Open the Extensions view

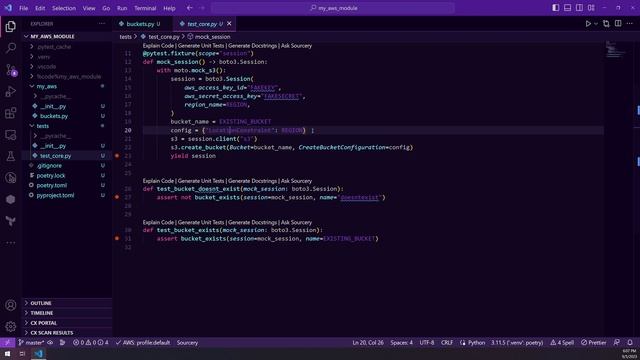pyautogui.click(x=11, y=113)
